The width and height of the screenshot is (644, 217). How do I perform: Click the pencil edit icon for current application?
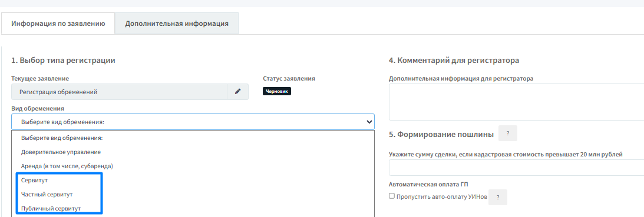(x=237, y=92)
